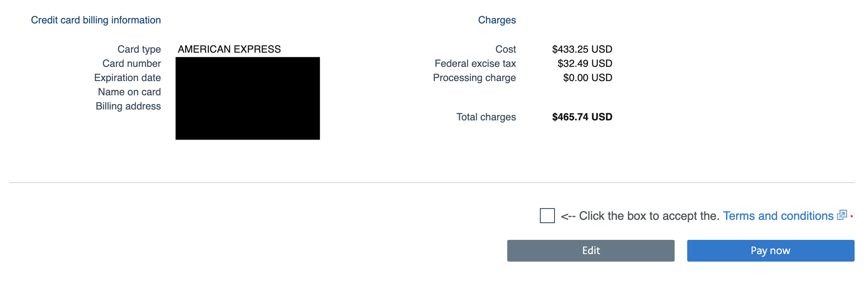Click the Edit button
Screen dimensions: 868x285
point(591,251)
